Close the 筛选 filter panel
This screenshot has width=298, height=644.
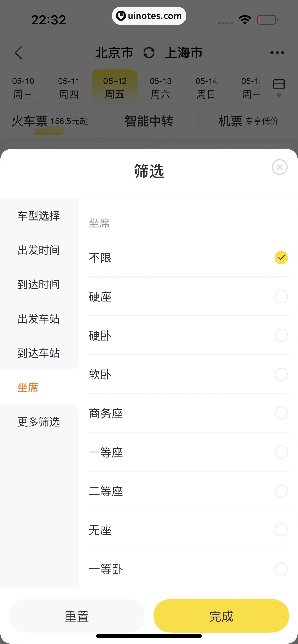tap(279, 167)
